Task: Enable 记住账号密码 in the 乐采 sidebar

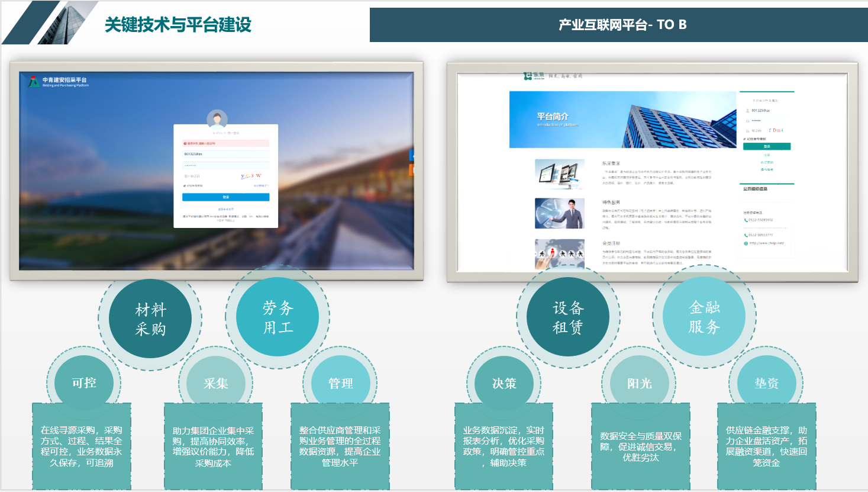Action: [x=745, y=139]
